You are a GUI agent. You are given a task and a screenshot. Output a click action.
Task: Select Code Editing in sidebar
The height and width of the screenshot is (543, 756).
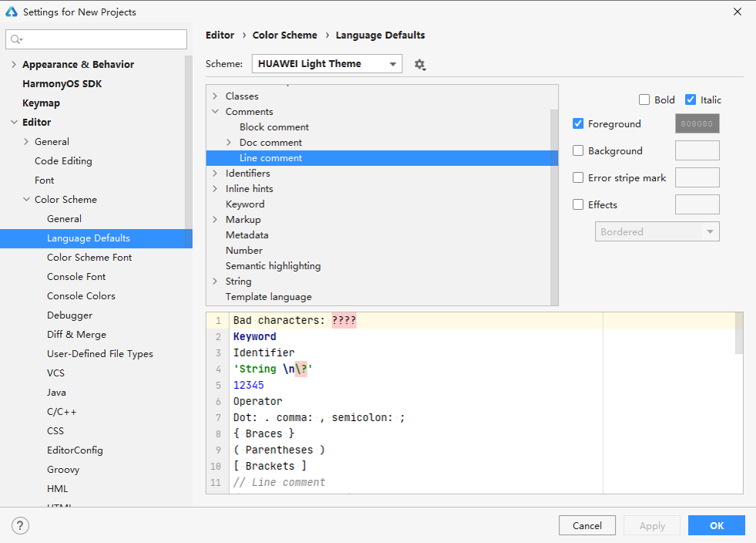point(63,160)
